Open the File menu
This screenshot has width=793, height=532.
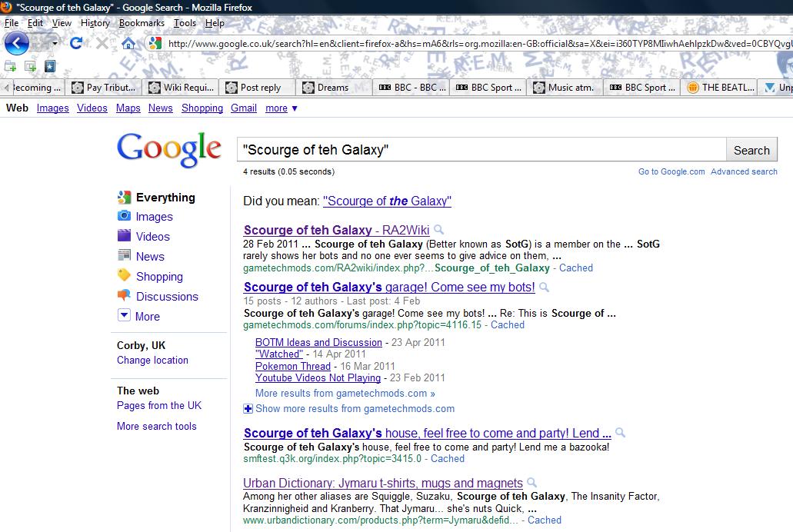pos(12,23)
